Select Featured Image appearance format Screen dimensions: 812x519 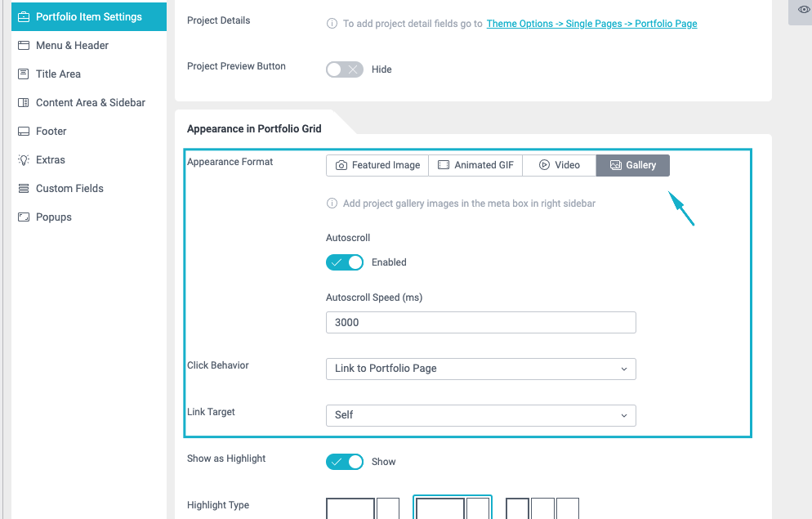[x=377, y=165]
